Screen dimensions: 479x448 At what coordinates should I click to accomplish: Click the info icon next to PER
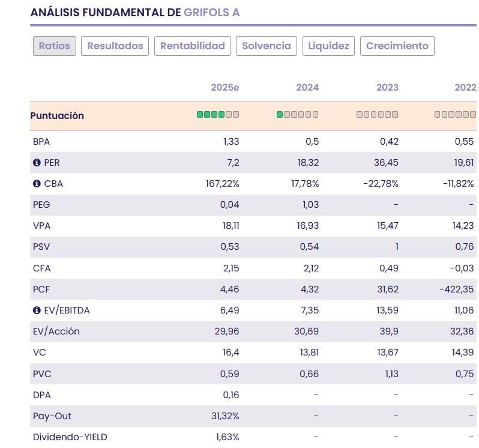coord(37,163)
